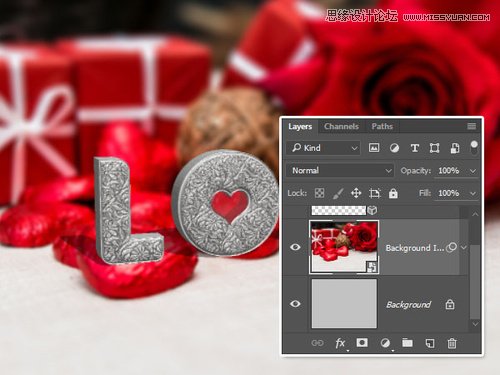Image resolution: width=500 pixels, height=375 pixels.
Task: Select the Layers tab
Action: coord(300,126)
